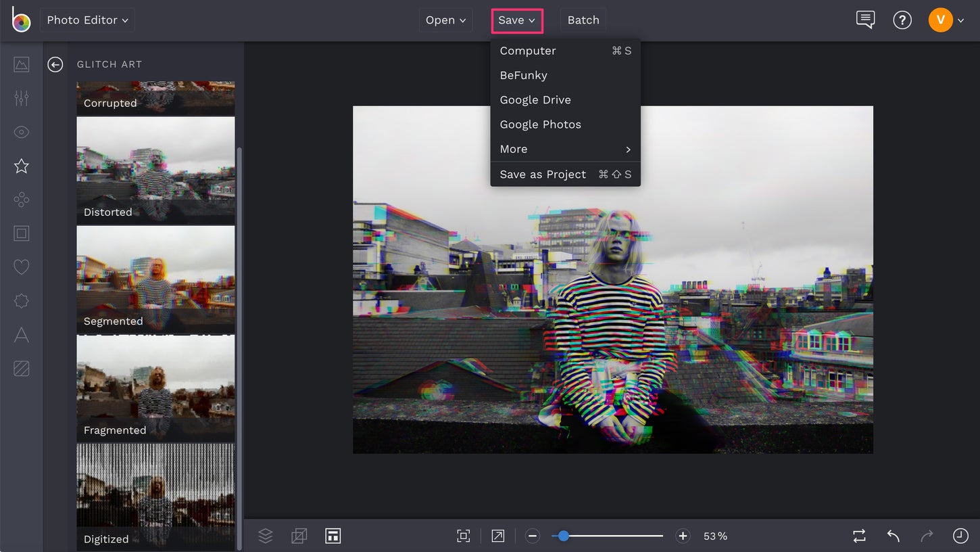Screen dimensions: 980x552
Task: Expand the Photo Editor app switcher dropdown
Action: tap(87, 20)
